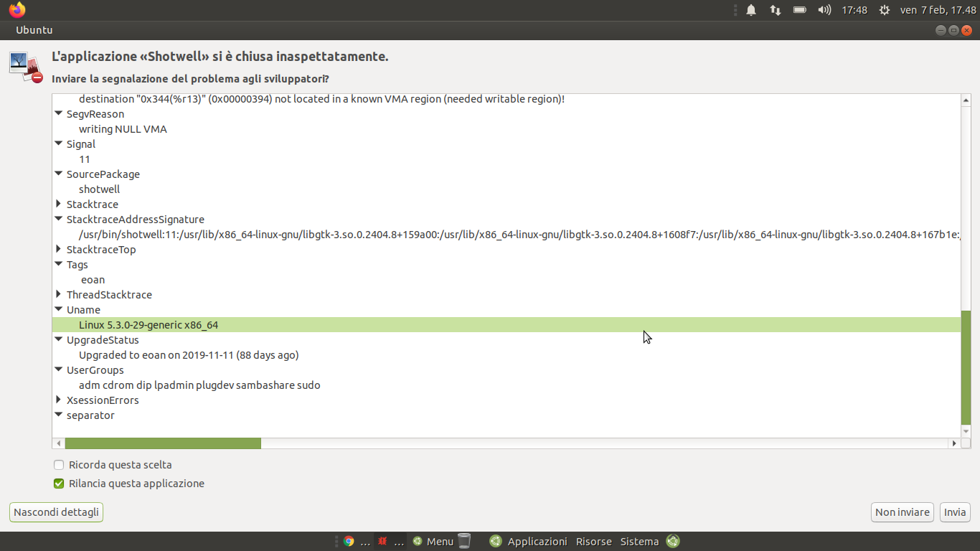Open the network connections indicator

tap(776, 10)
